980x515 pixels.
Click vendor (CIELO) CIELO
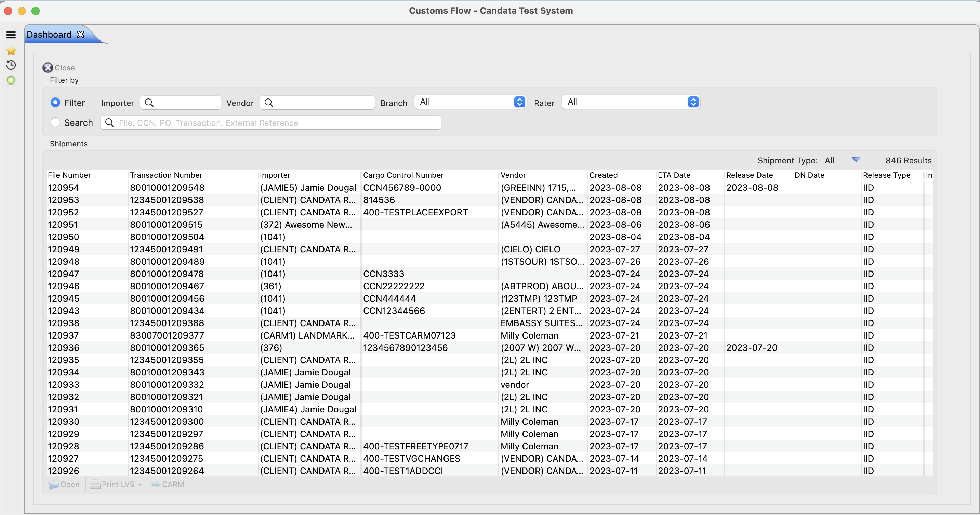530,249
